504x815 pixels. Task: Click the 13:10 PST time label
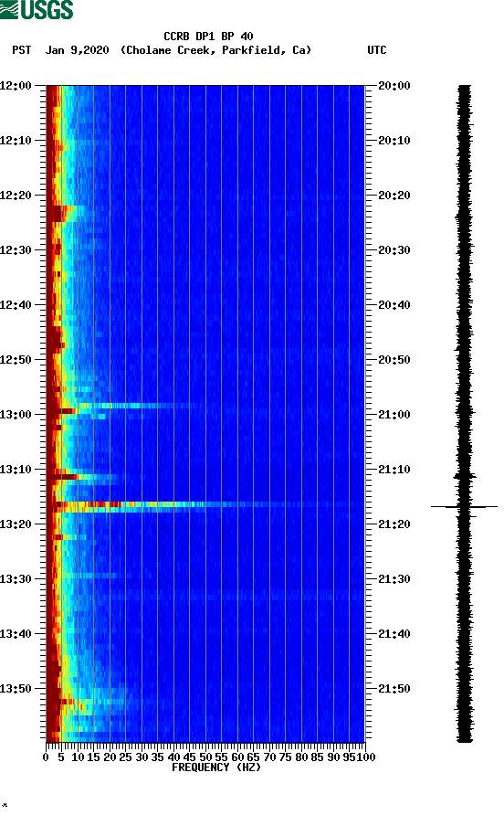tap(16, 470)
